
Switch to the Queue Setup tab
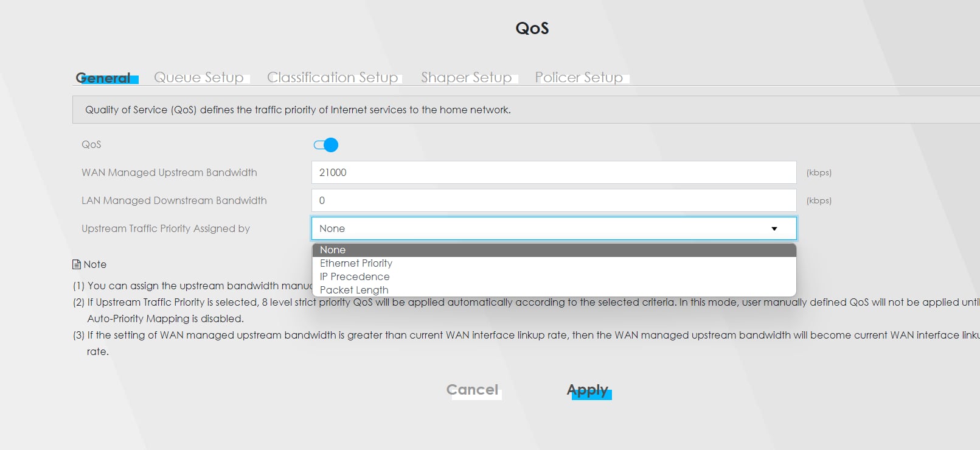[199, 77]
